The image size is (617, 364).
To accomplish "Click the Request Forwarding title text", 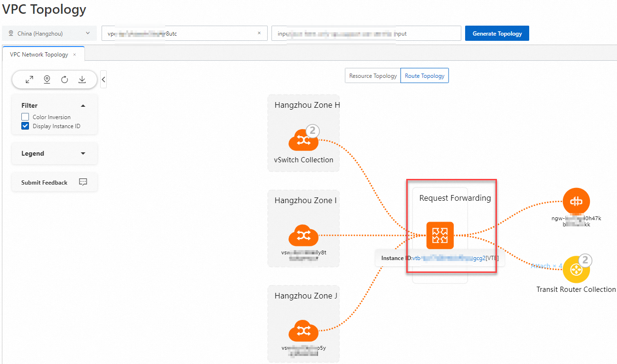I will pyautogui.click(x=455, y=198).
